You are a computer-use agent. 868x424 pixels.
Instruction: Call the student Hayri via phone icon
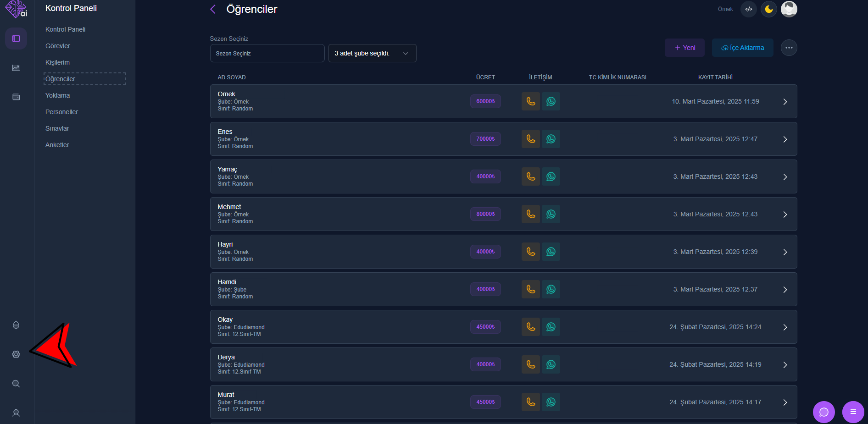[x=531, y=252]
